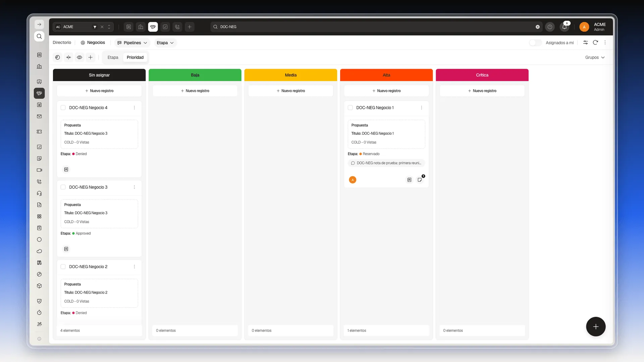Open the Grupos dropdown
Screen dimensions: 644x362
tap(595, 57)
